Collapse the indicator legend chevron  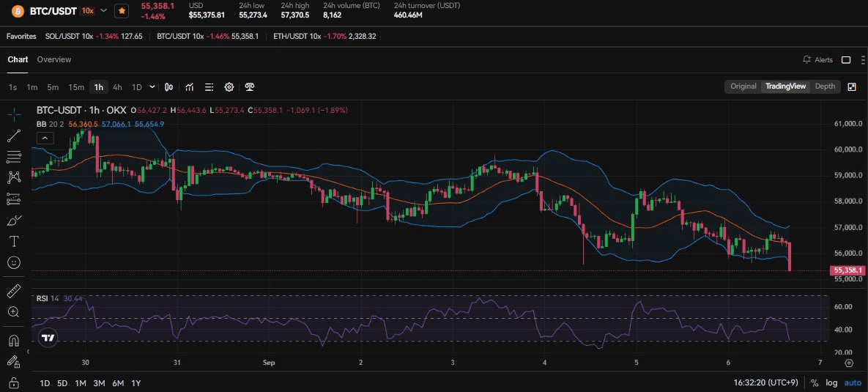tap(45, 138)
